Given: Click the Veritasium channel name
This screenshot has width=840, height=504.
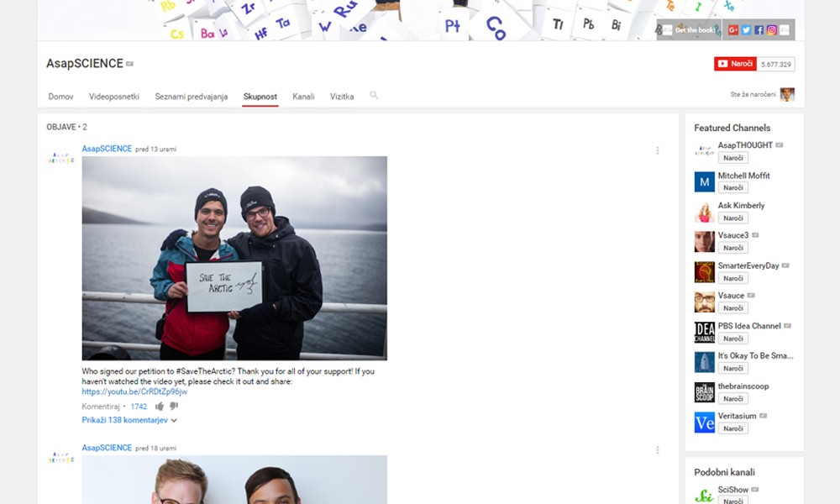Looking at the screenshot, I should 738,416.
